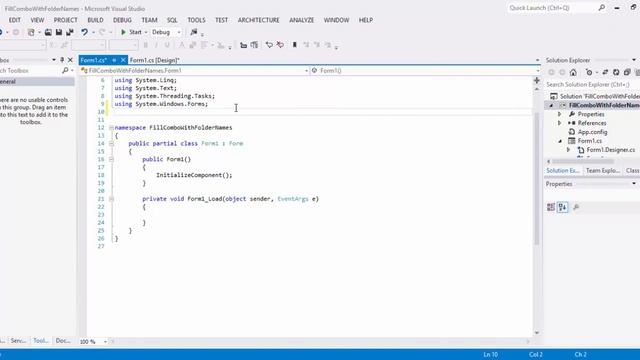
Task: Comment out the selected lines icon
Action: click(x=269, y=45)
